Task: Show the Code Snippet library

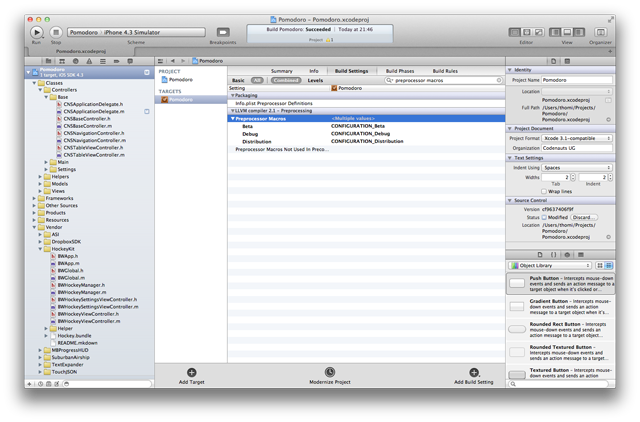Action: (553, 255)
